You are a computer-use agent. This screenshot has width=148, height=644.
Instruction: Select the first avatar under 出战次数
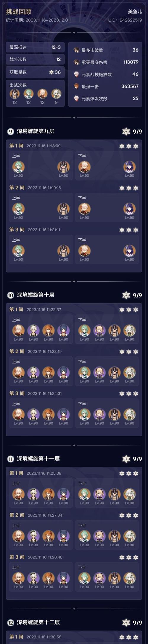pyautogui.click(x=15, y=94)
